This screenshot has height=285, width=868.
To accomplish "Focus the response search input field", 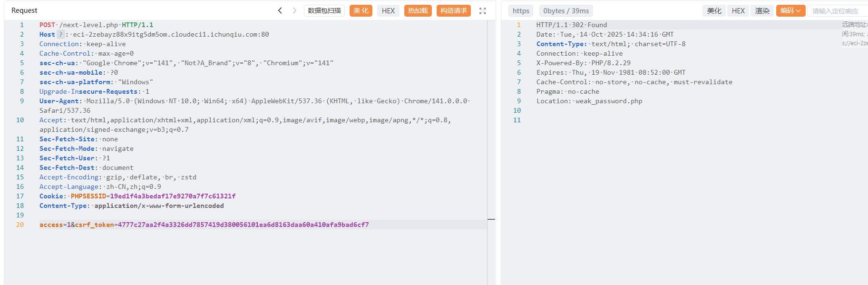I will [837, 11].
